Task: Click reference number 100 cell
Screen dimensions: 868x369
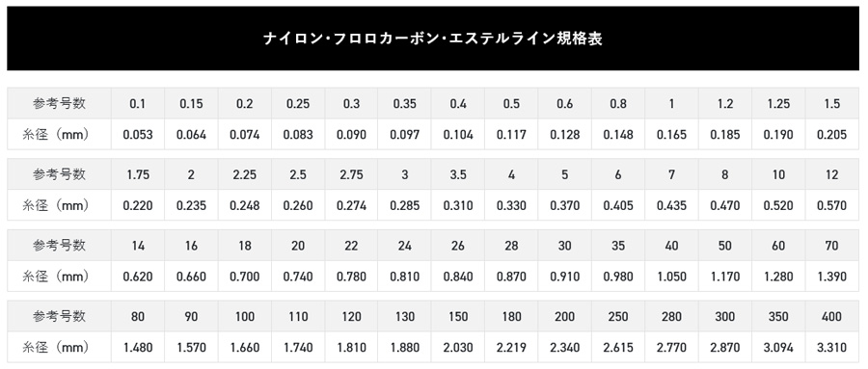Action: tap(244, 316)
